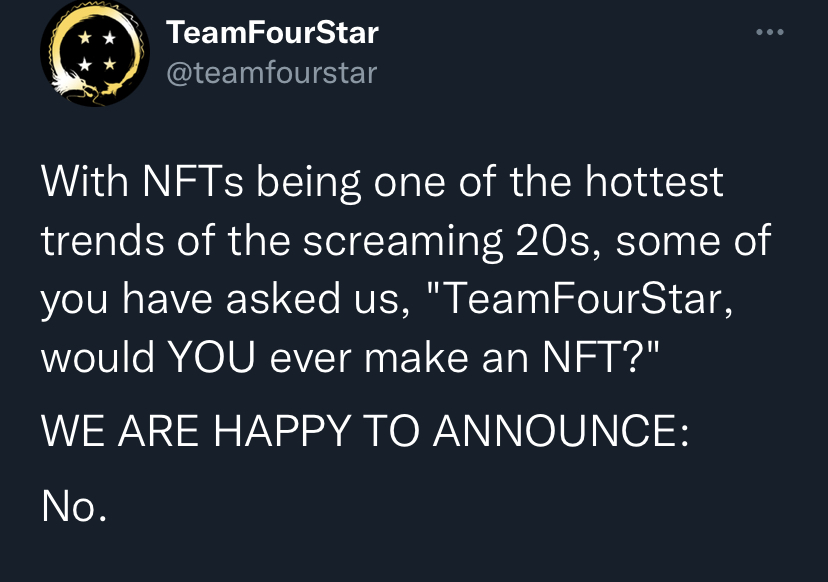Image resolution: width=828 pixels, height=582 pixels.
Task: Open the TeamFourStar profile avatar
Action: (x=95, y=53)
